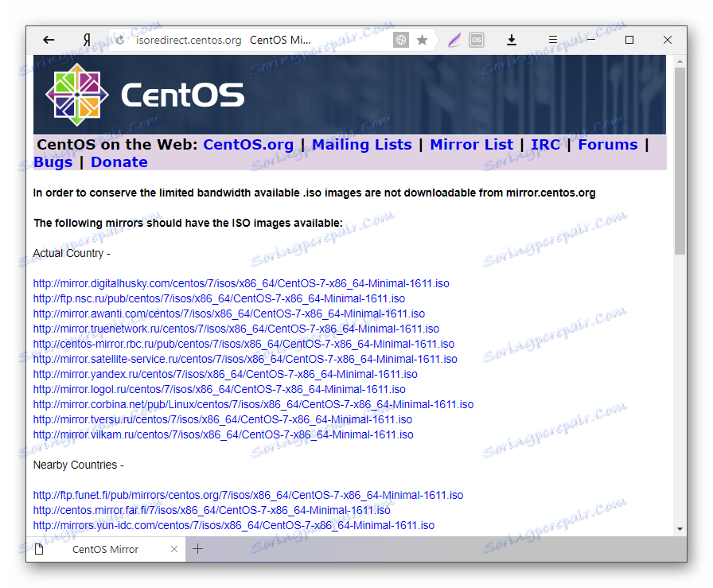The height and width of the screenshot is (588, 713).
Task: Click the scrollbar down arrow
Action: tap(680, 528)
